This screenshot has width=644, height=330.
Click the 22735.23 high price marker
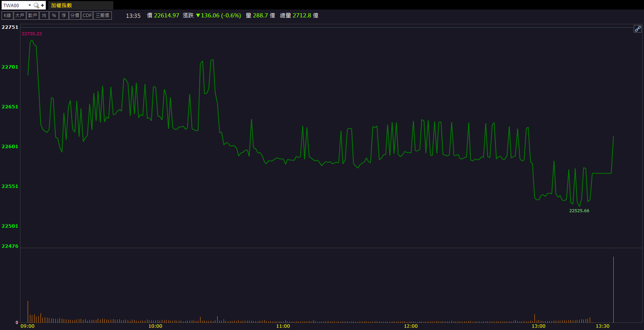(32, 34)
